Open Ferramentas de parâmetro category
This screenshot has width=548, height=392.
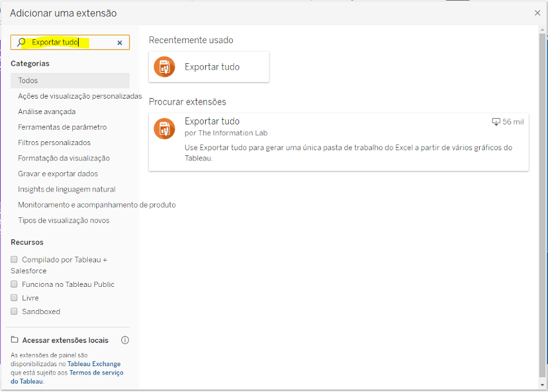(x=63, y=127)
